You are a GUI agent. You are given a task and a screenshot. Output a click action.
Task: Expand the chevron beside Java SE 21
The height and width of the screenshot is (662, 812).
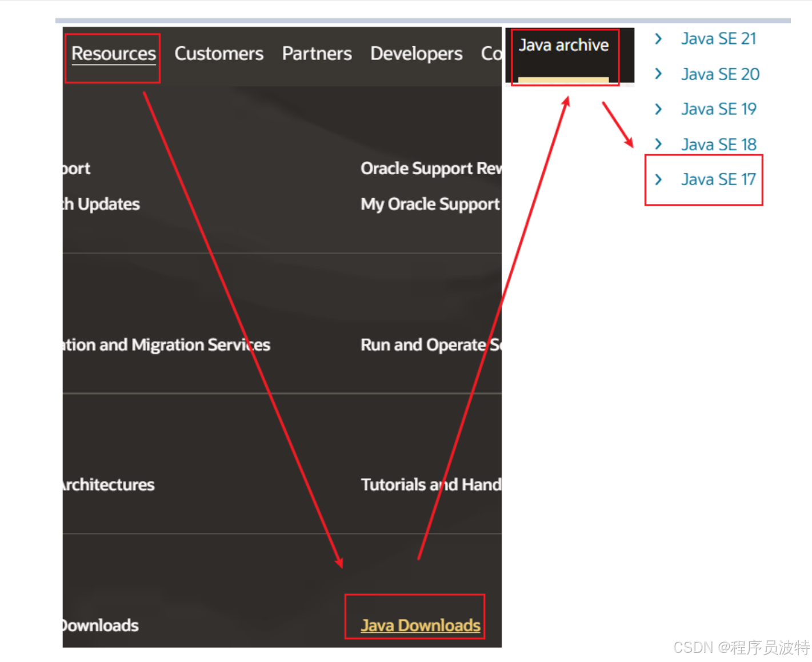[x=658, y=39]
